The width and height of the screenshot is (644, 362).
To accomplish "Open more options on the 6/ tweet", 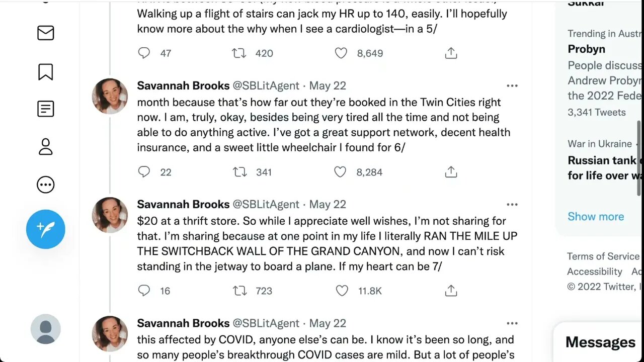I will (x=512, y=86).
